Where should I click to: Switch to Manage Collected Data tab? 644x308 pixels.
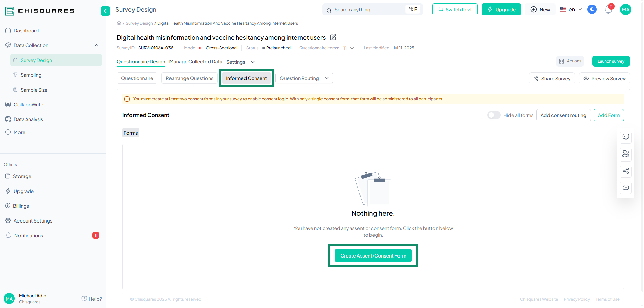[195, 62]
